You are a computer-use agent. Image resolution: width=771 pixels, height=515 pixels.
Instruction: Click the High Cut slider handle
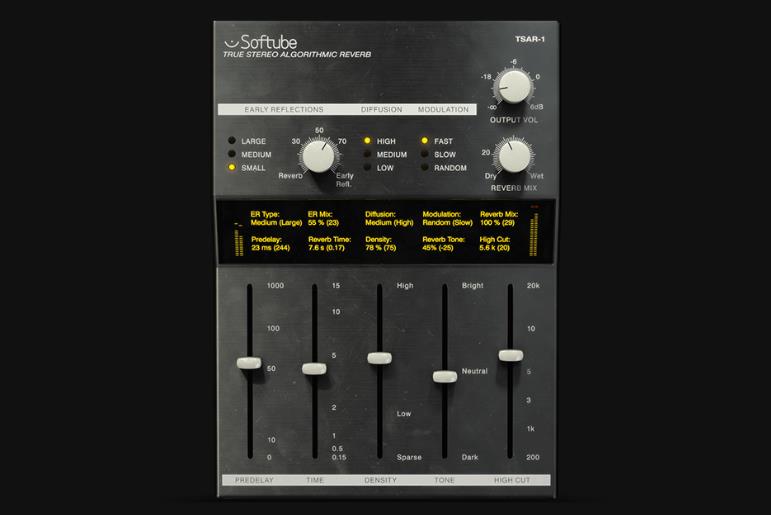tap(511, 355)
